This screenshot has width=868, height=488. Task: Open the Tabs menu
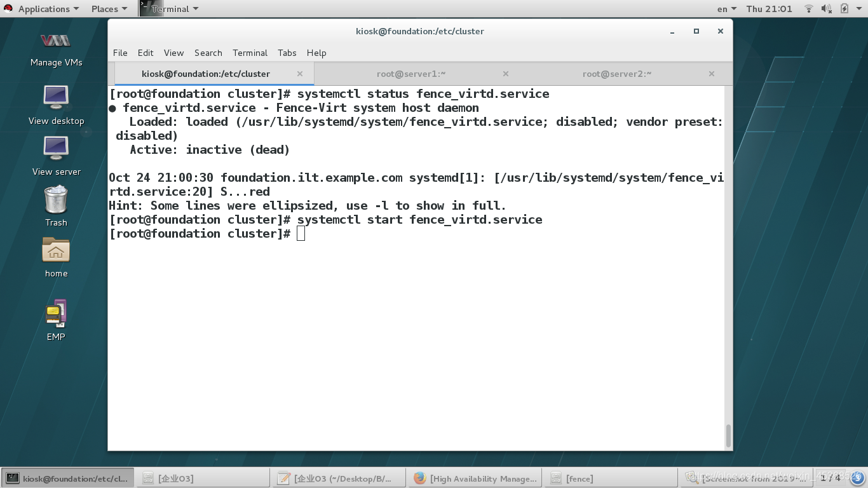[x=287, y=53]
